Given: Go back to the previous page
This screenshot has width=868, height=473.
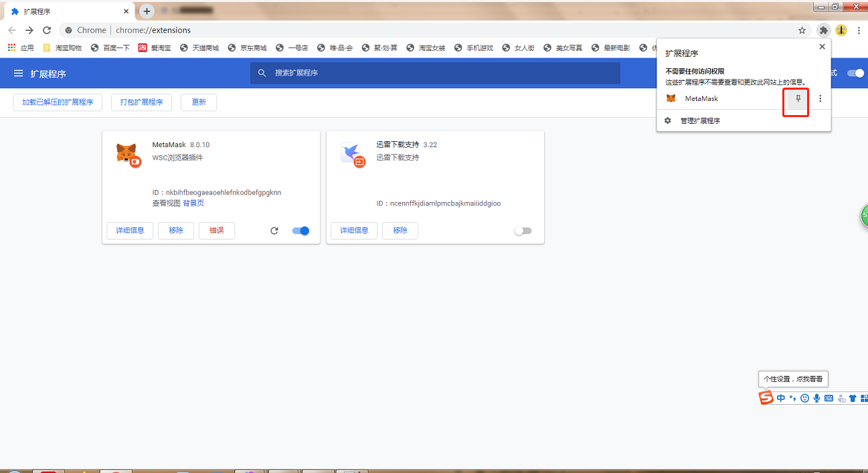Looking at the screenshot, I should [12, 30].
